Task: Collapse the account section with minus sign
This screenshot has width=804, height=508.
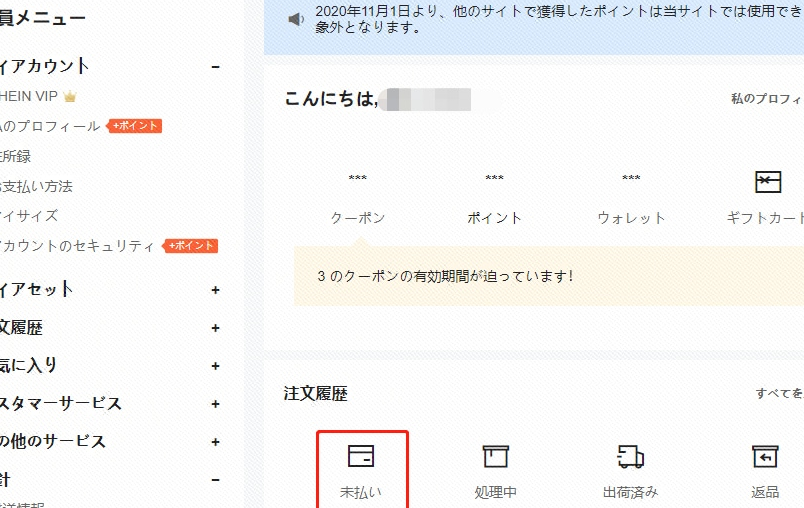Action: point(215,67)
